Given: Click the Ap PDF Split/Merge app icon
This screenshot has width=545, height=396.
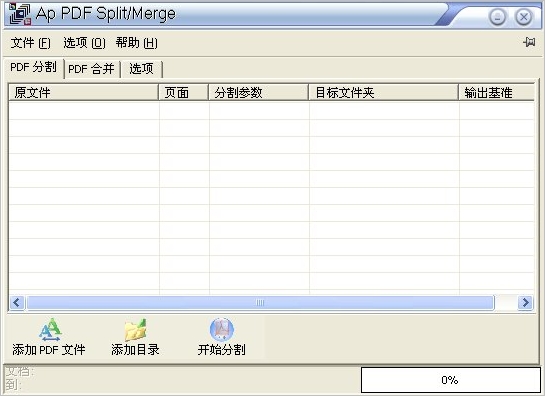Looking at the screenshot, I should point(20,14).
